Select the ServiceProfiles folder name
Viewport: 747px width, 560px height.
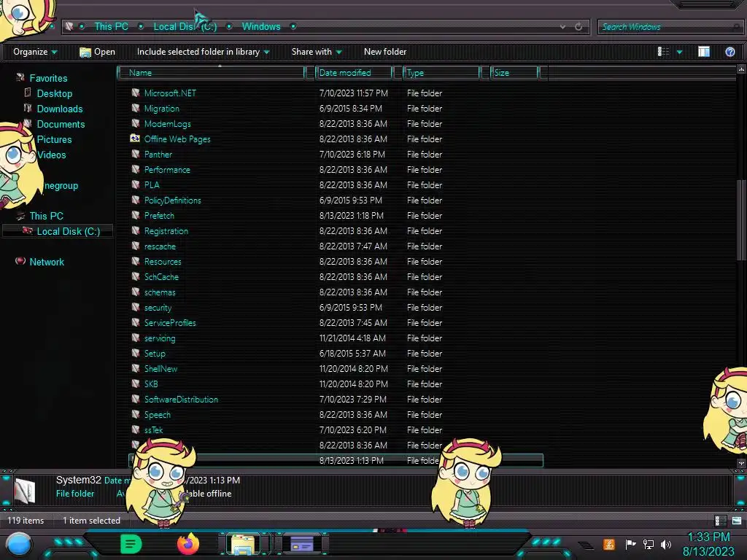[x=169, y=323]
